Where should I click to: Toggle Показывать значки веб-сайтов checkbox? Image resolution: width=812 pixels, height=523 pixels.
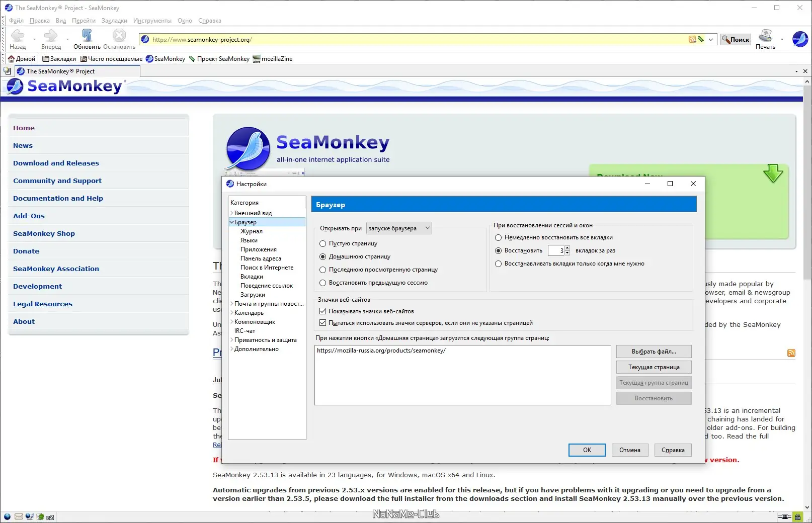point(323,312)
